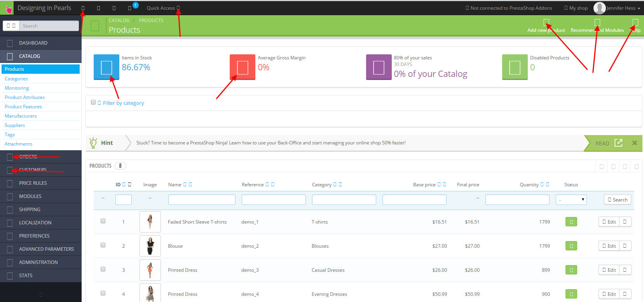Tick the Filter by category checkbox

point(93,102)
